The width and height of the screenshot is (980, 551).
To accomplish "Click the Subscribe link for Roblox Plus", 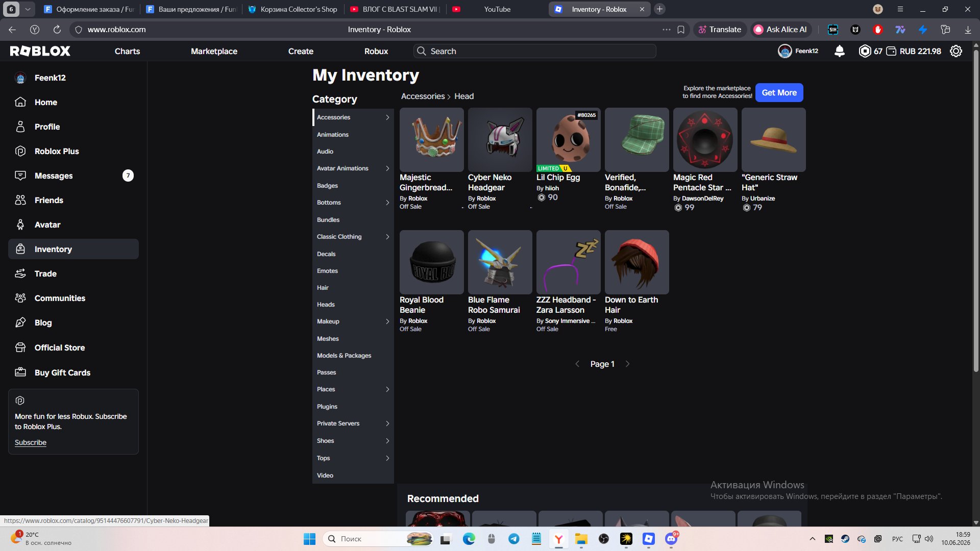I will click(31, 442).
